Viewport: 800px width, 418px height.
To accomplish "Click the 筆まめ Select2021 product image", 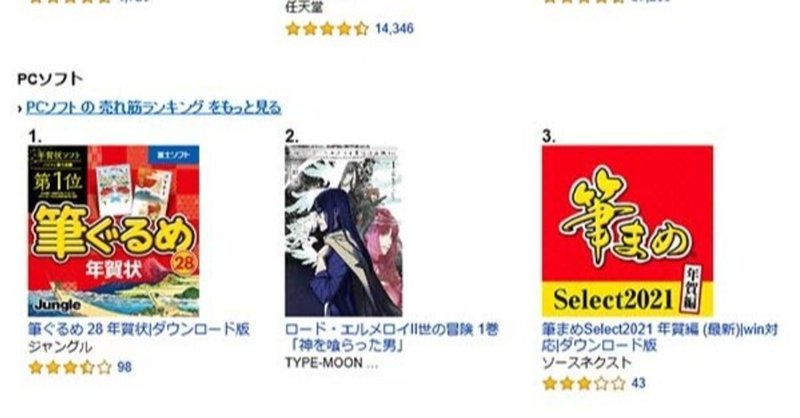I will 628,231.
